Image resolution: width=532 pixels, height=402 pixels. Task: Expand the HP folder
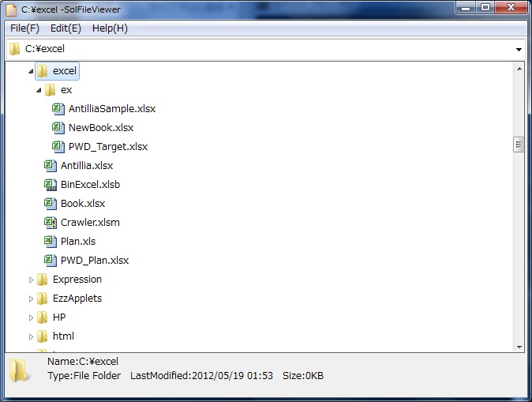pos(31,317)
